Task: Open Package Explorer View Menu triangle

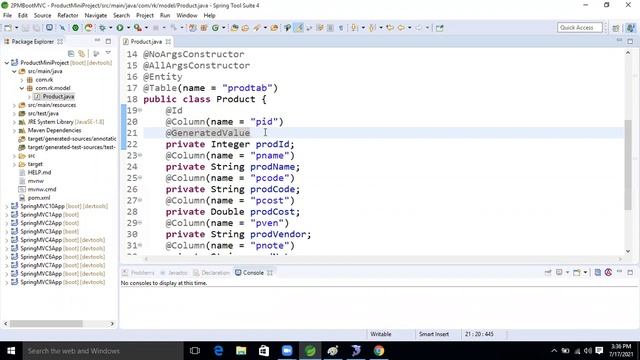Action: [x=108, y=53]
